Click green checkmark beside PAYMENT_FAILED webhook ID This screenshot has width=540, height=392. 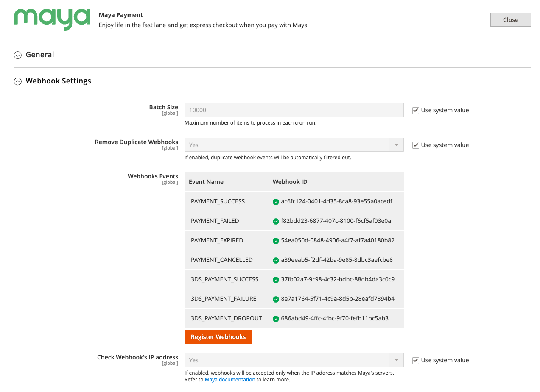276,221
